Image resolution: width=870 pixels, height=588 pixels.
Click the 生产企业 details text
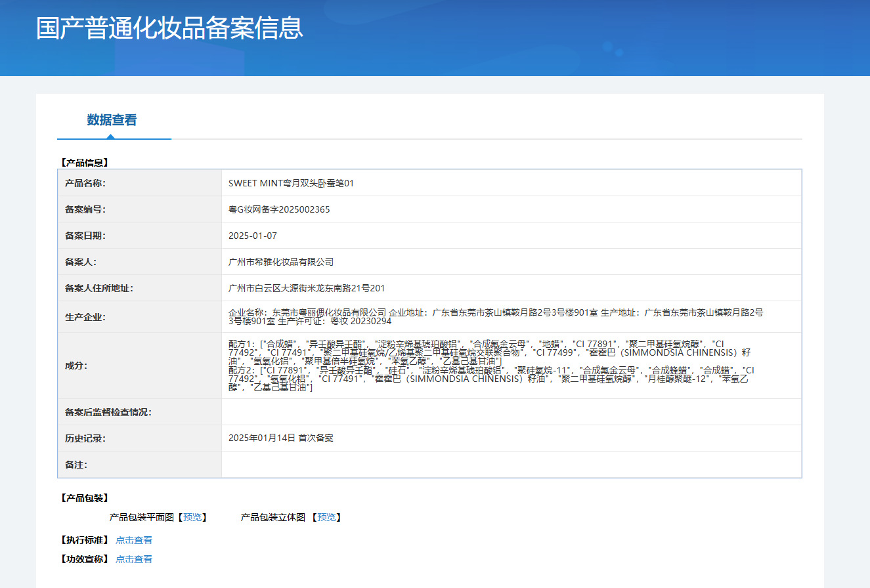496,317
